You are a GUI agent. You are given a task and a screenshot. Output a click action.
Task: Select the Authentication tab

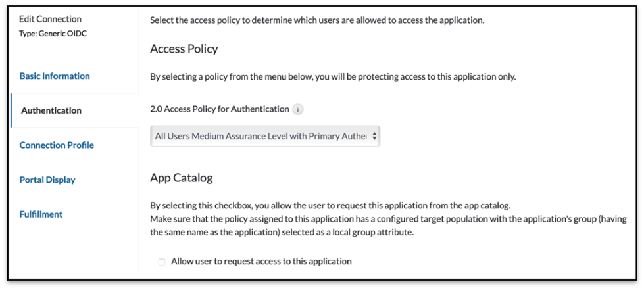(x=51, y=110)
